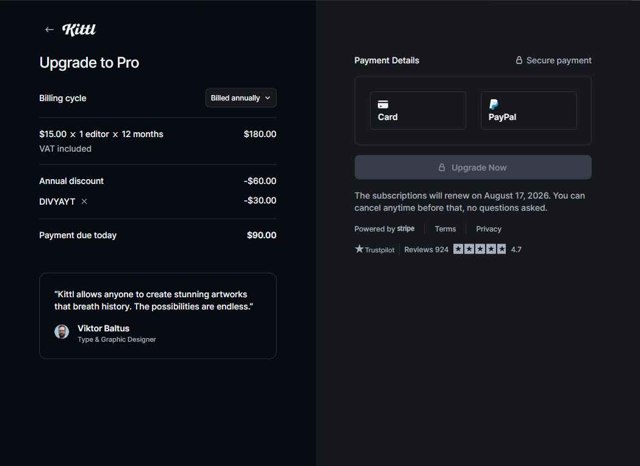This screenshot has height=466, width=640.
Task: Click the Kittl testimonial quote text
Action: point(153,300)
